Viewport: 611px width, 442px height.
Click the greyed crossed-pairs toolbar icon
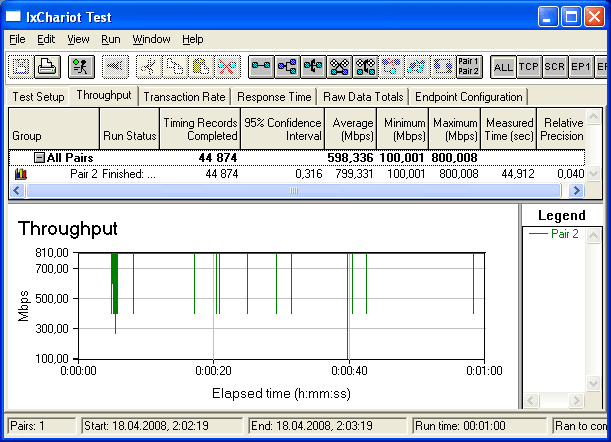point(391,67)
